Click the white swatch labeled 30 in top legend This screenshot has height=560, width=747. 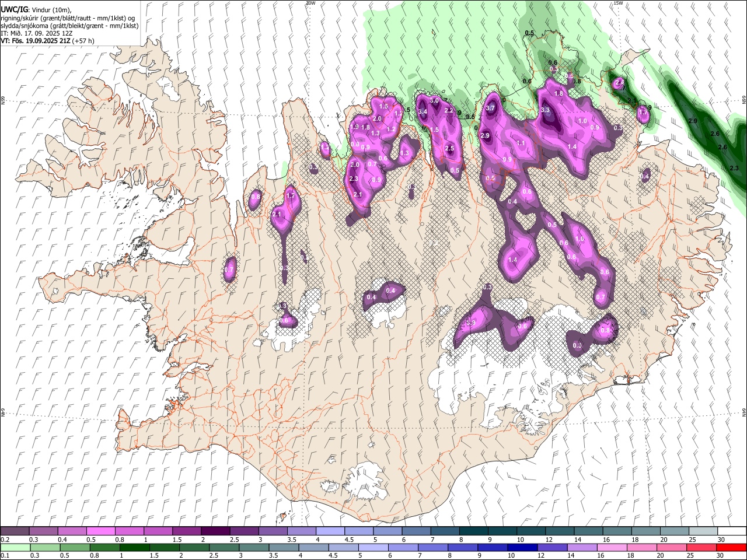(732, 531)
